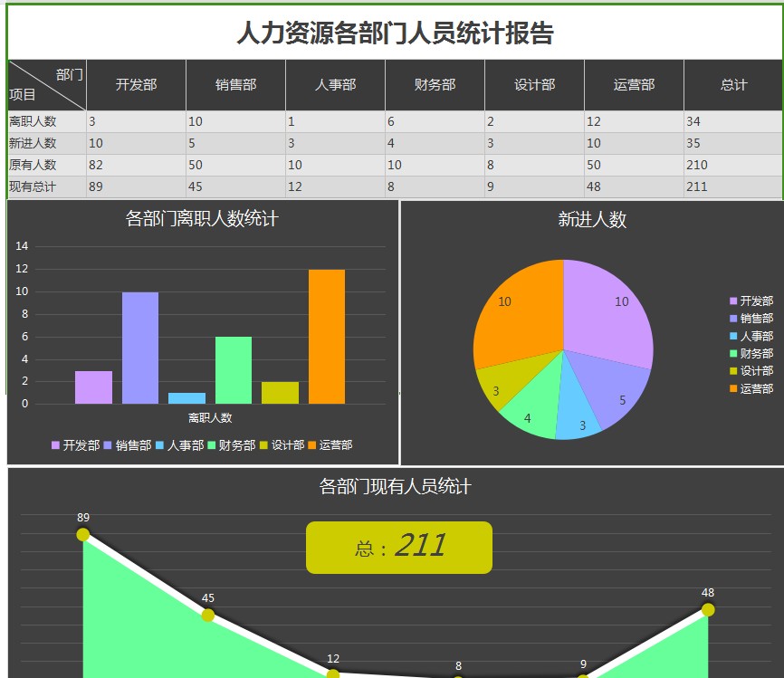The height and width of the screenshot is (678, 784).
Task: Select the purple 开发部 legend swatch under bar chart
Action: pyautogui.click(x=55, y=445)
